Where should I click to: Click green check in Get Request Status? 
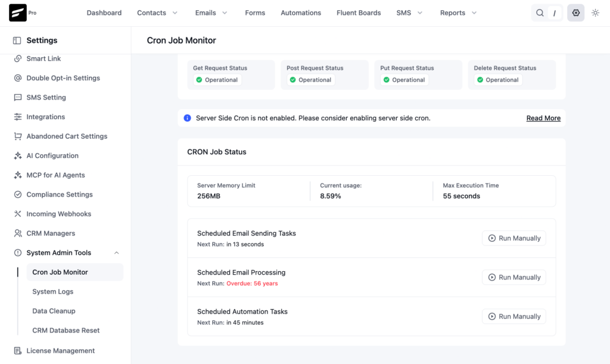(x=199, y=80)
